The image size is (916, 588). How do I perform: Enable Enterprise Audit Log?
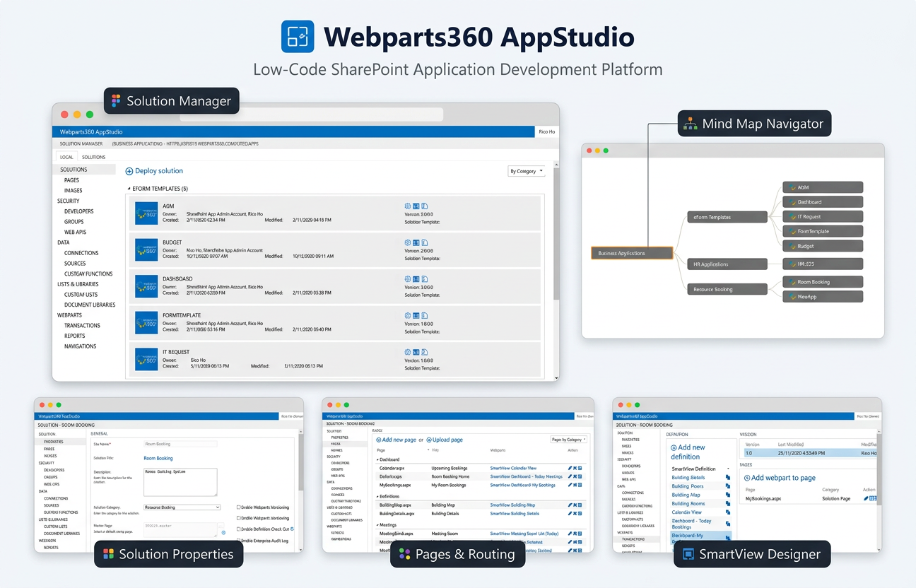(239, 540)
